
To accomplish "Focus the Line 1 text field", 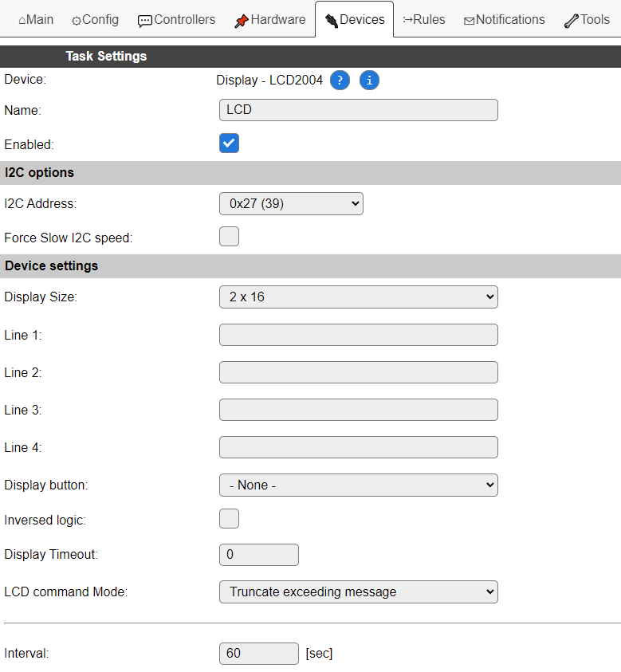I will (x=358, y=335).
